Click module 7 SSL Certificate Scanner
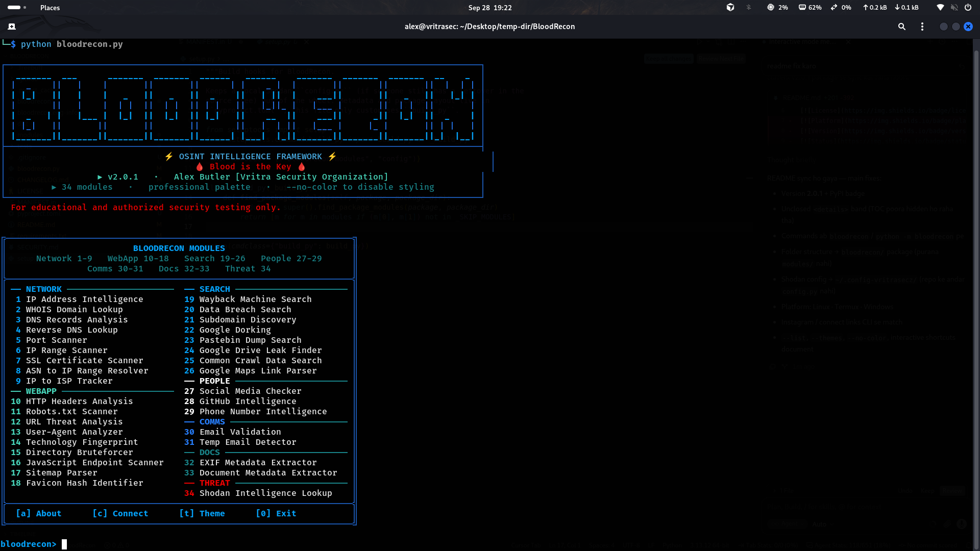 pos(80,361)
